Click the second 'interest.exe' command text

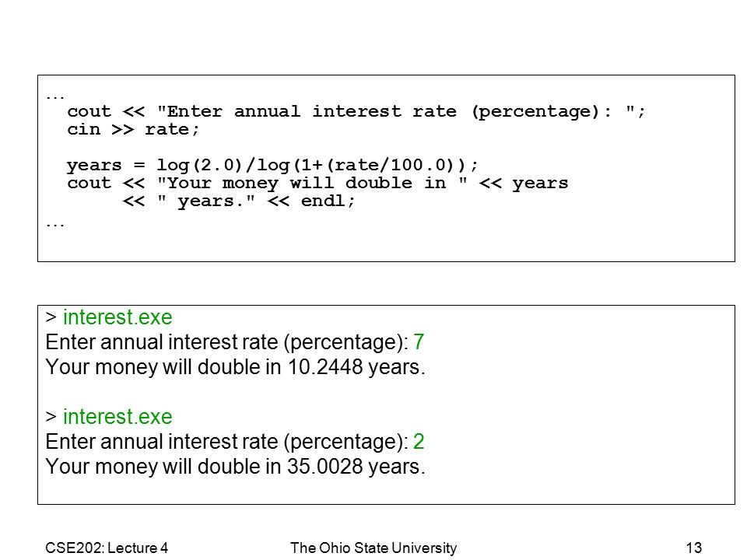tap(117, 417)
